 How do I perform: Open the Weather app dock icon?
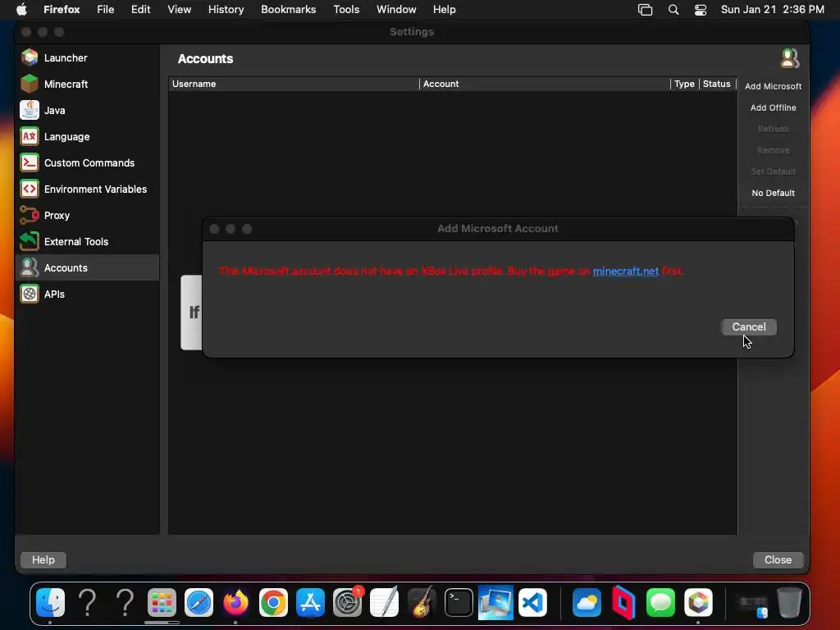587,603
